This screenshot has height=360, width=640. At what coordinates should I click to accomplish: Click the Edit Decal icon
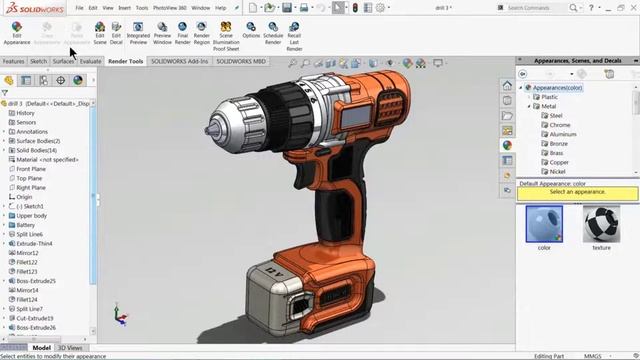(116, 33)
